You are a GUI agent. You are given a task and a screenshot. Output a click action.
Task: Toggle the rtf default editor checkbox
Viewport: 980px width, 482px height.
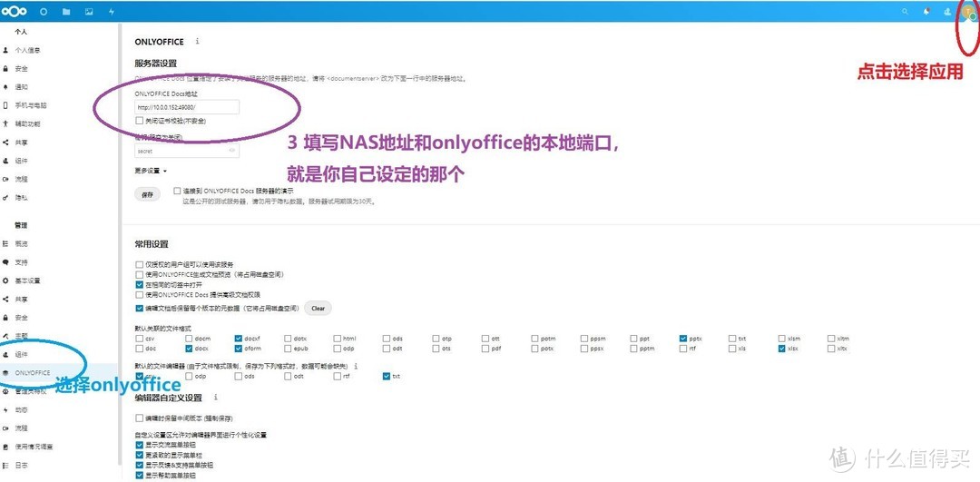point(337,377)
